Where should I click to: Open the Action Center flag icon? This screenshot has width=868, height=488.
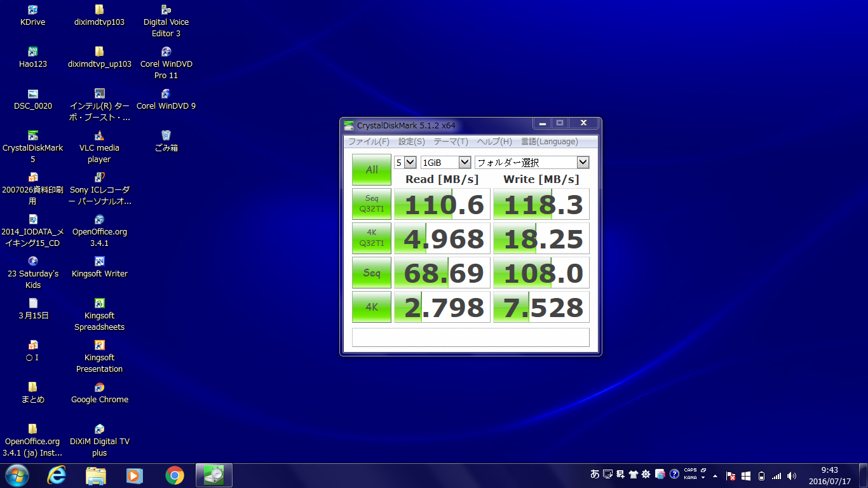[731, 475]
